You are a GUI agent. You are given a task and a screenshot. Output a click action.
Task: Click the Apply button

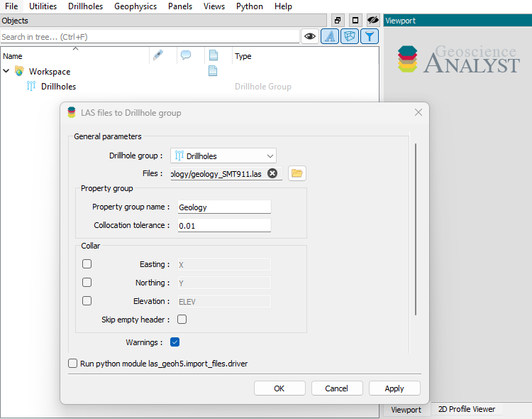point(394,388)
